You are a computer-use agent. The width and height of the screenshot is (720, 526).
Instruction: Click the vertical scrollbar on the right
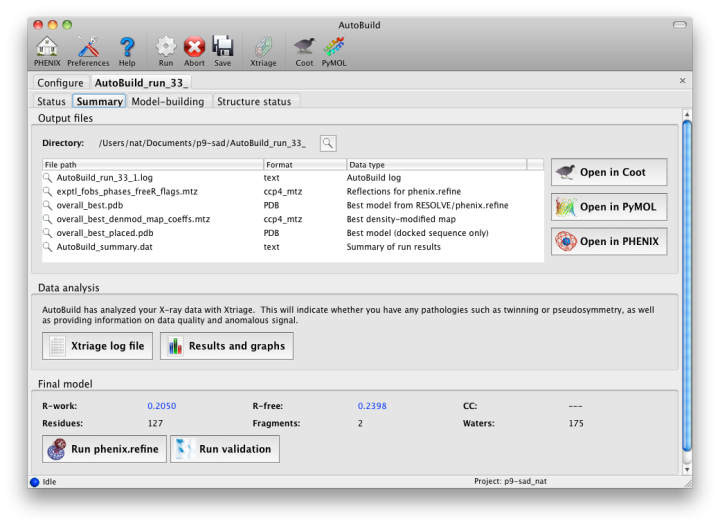tap(686, 290)
